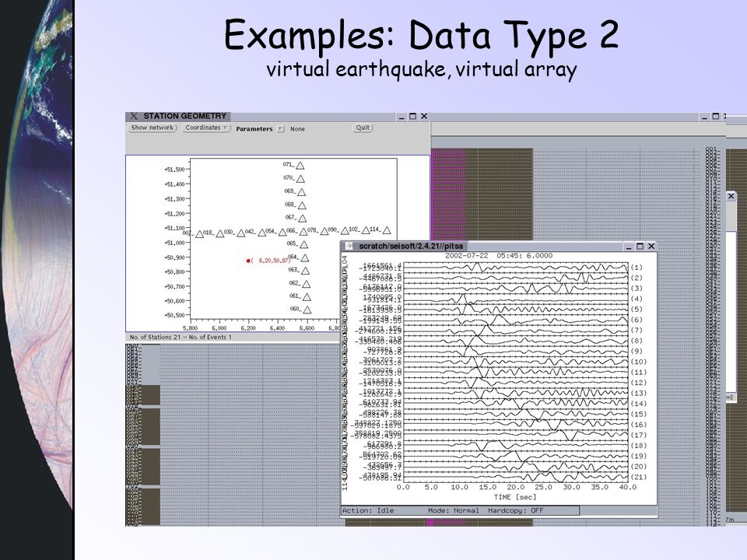Select station triangle 069
The width and height of the screenshot is (747, 560).
click(x=301, y=192)
